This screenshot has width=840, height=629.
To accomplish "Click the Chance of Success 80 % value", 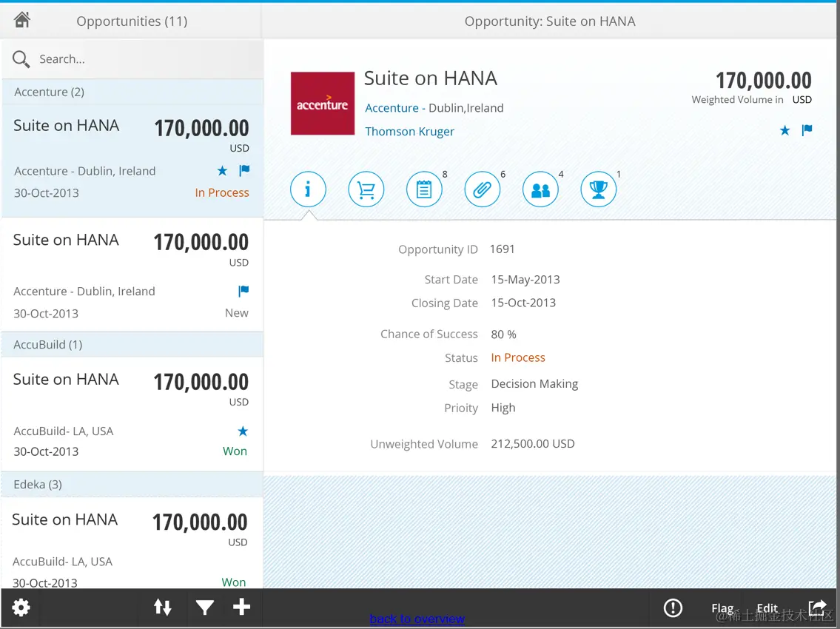I will pos(503,334).
